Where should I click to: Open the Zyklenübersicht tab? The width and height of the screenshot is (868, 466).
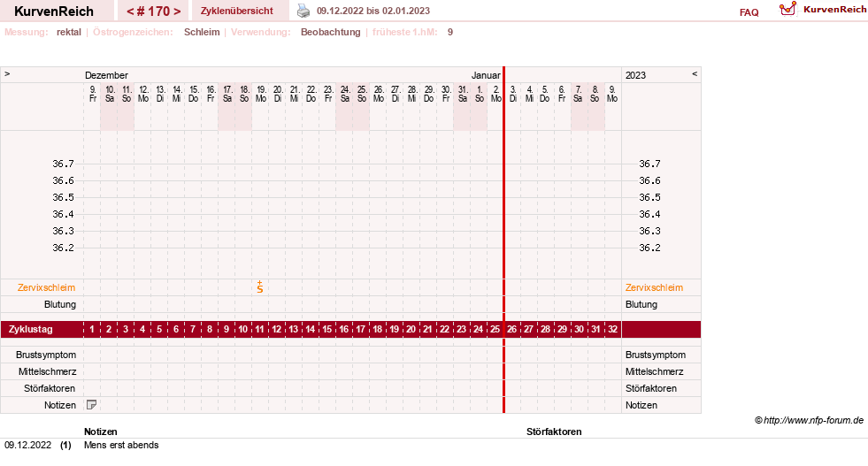coord(237,11)
